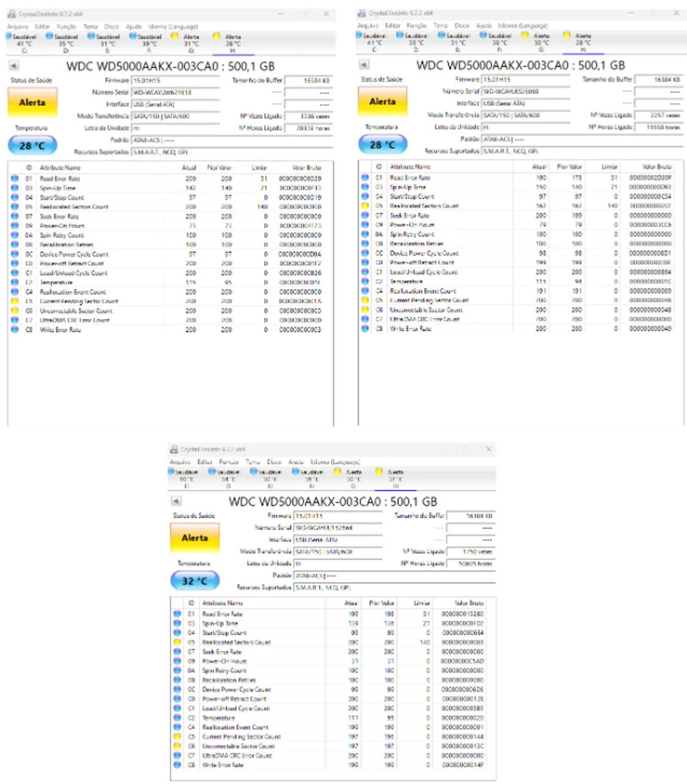Click Alerta health status button, top-left window
The width and height of the screenshot is (687, 784).
32,102
